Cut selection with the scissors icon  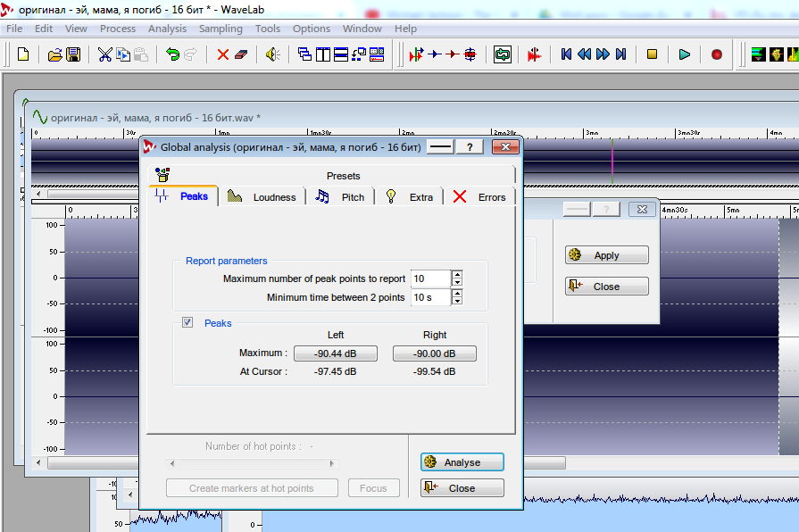tap(104, 54)
